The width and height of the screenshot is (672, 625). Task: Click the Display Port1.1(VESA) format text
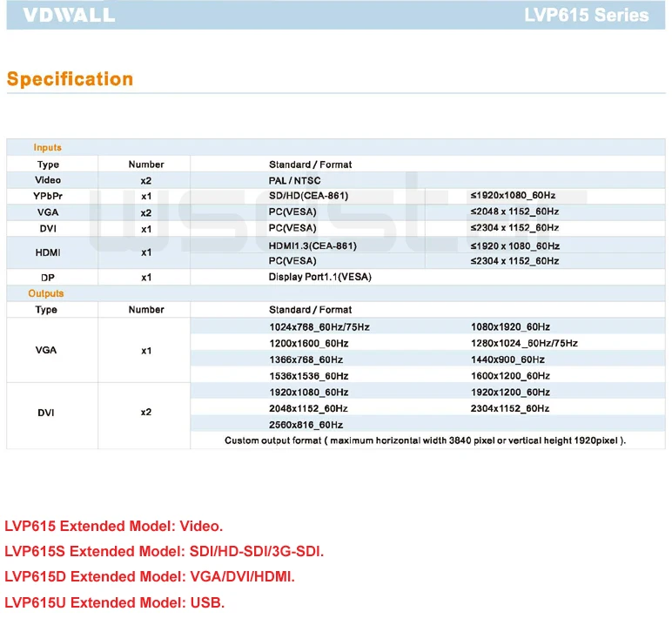320,278
